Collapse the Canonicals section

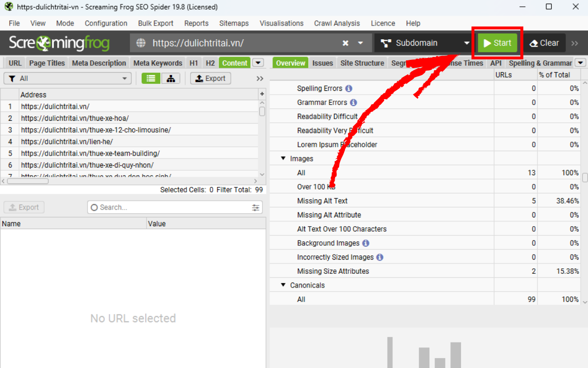283,286
